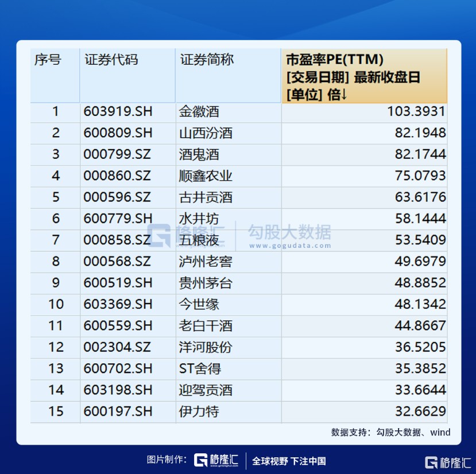Viewport: 476px width, 474px height.
Task: Click PE value 53.5409
Action: pos(420,240)
